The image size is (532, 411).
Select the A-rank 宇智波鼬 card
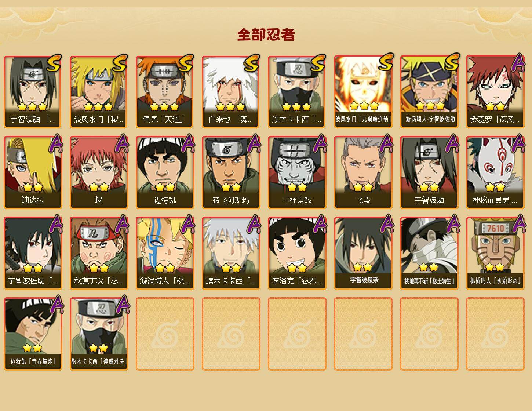(429, 172)
